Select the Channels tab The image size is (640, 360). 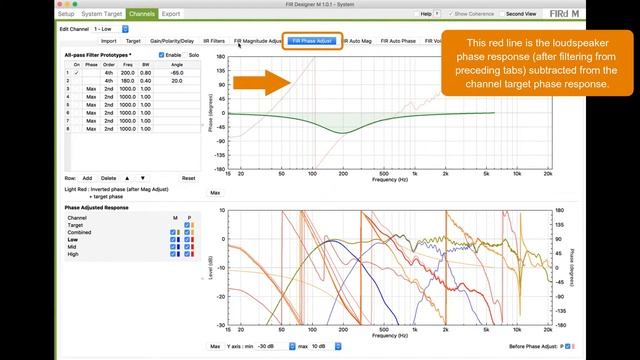(x=142, y=14)
